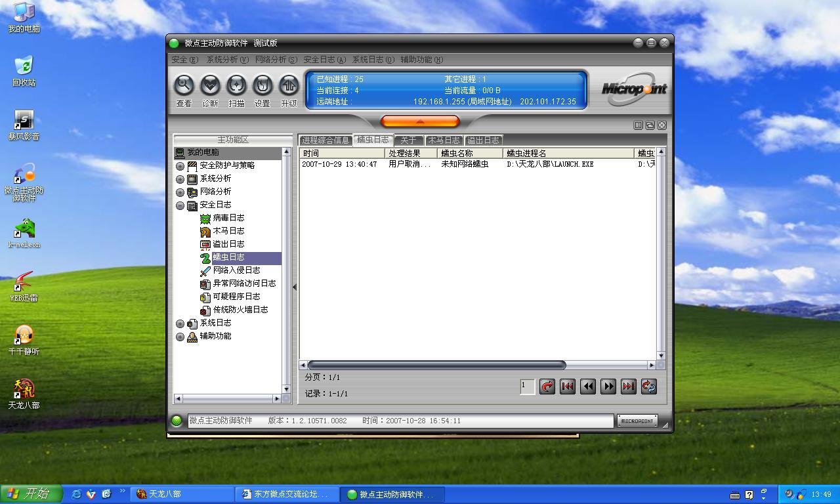
Task: Open the 网络分析(S) menu
Action: [x=276, y=60]
